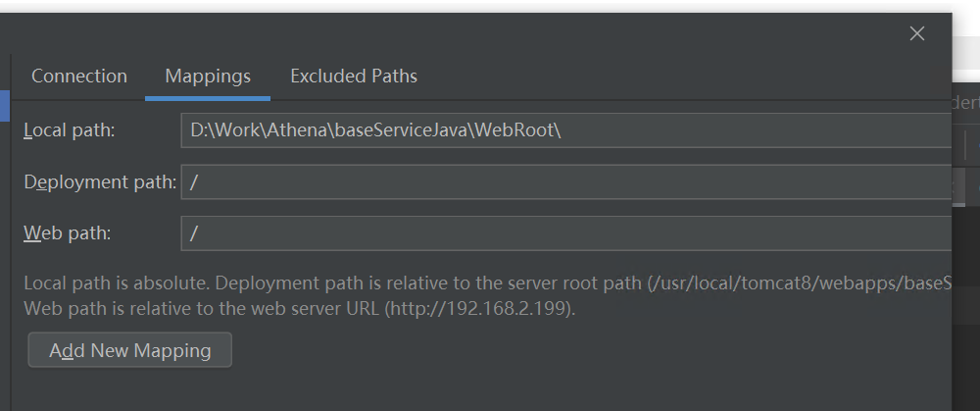Click the server root path hint text
The image size is (980, 411).
pos(487,283)
